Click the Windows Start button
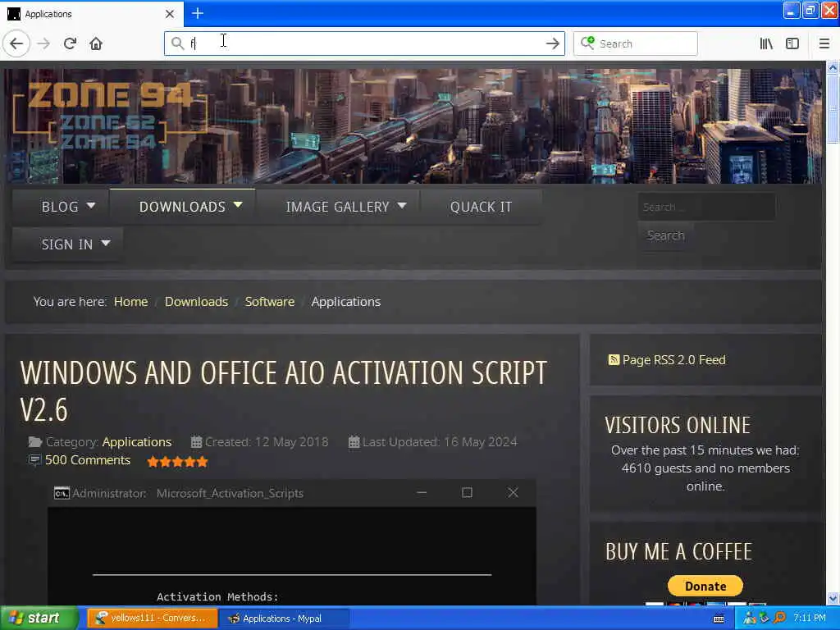This screenshot has height=630, width=840. point(39,618)
